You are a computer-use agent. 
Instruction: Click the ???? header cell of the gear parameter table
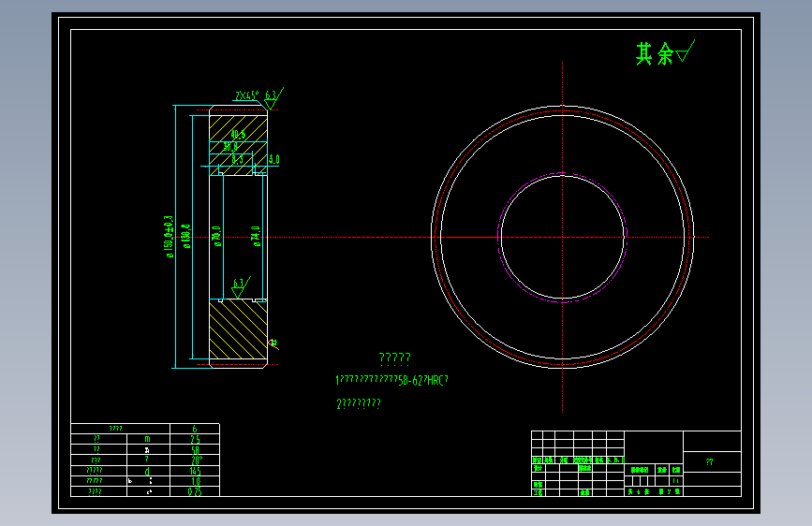(120, 429)
